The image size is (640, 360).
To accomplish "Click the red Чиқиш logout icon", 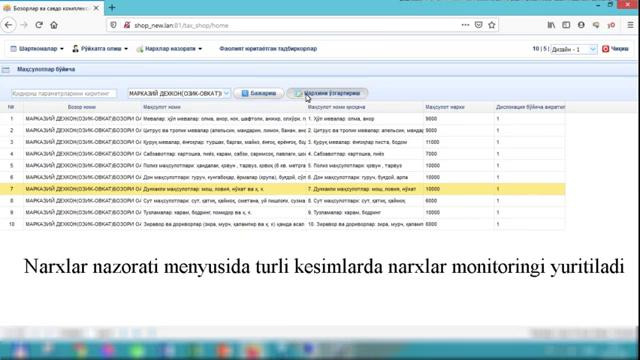I will click(606, 49).
